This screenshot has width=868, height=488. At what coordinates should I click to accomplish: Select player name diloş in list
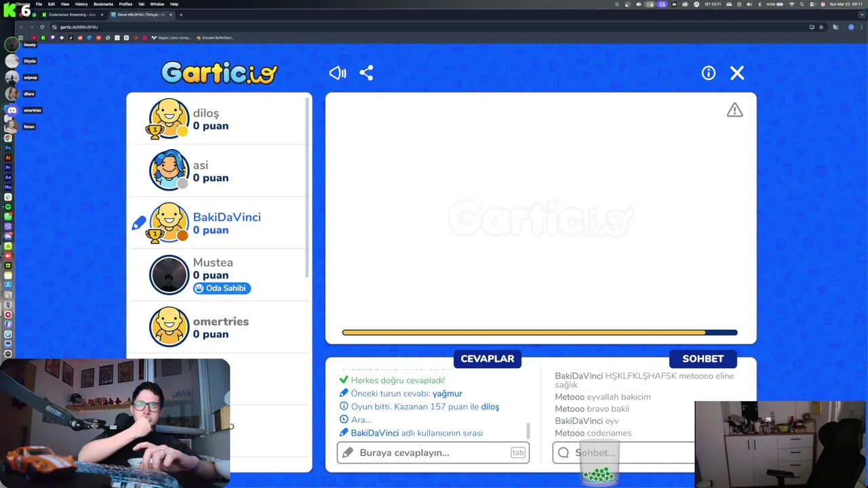(206, 113)
